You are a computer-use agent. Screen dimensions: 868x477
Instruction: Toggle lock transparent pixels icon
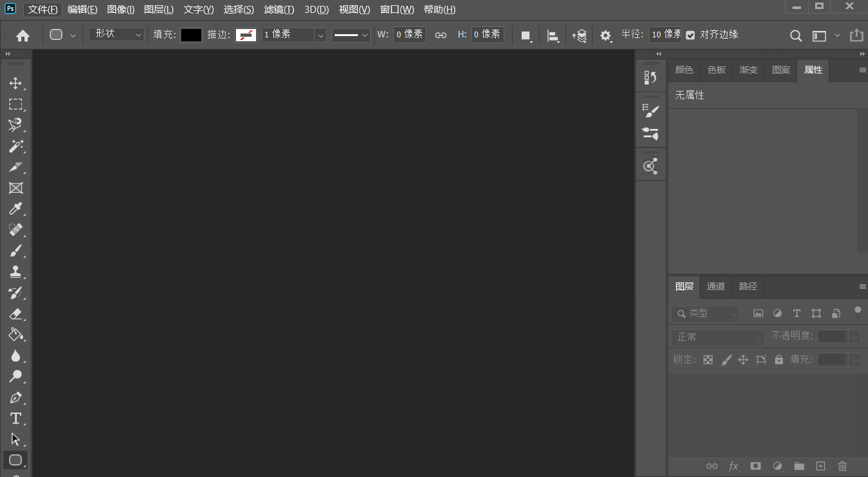point(708,360)
